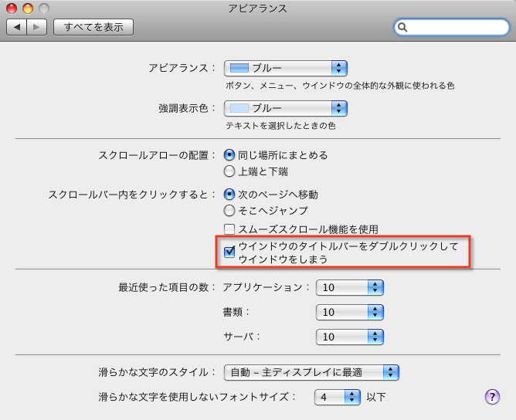
Task: Enable スムーズスクロール機能を使用 checkbox
Action: [x=229, y=229]
